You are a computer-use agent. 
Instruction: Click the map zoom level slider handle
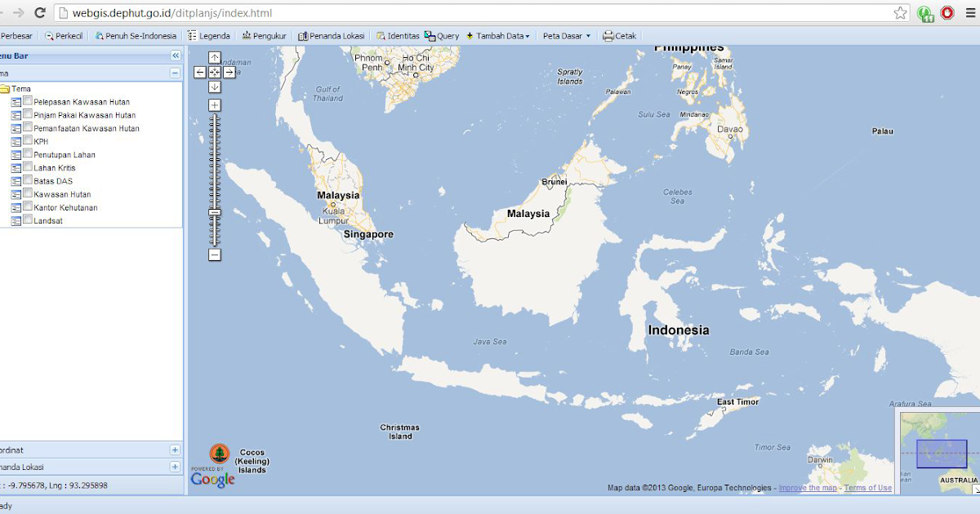215,212
